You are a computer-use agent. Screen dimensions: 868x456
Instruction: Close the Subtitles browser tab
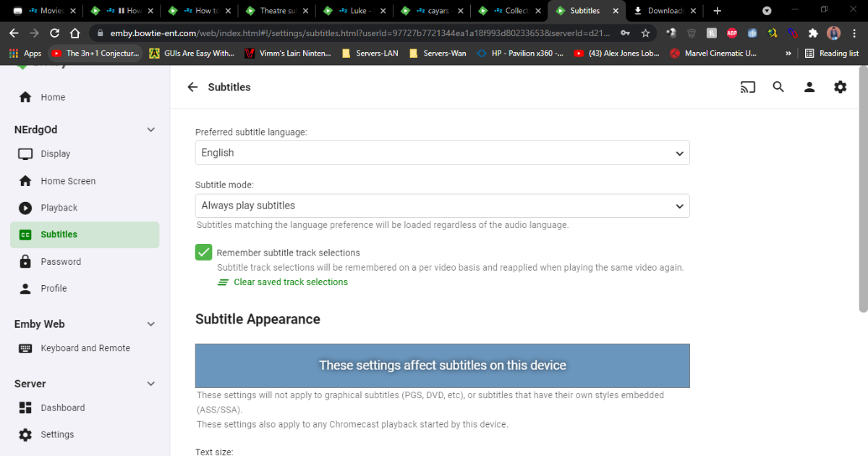tap(616, 11)
